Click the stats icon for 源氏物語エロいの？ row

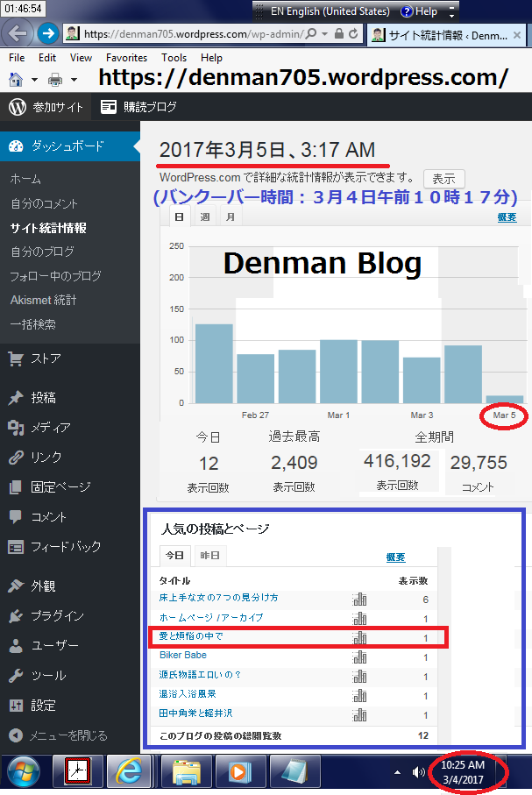click(359, 677)
